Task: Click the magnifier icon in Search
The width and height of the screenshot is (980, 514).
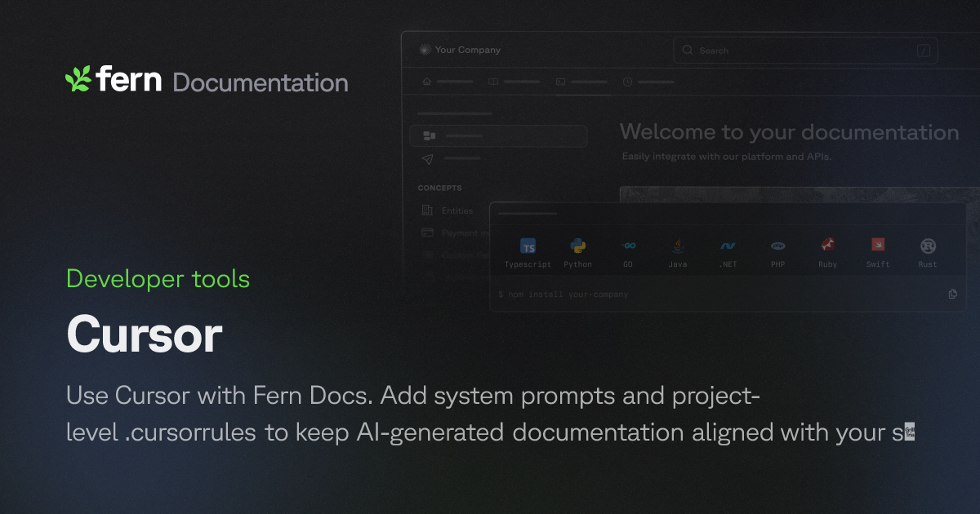Action: 688,51
